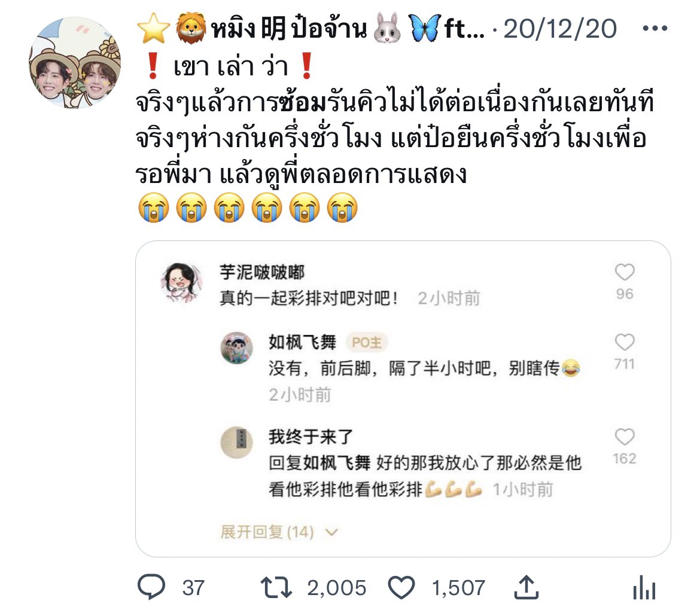
Task: Click the share upload icon
Action: point(526,587)
